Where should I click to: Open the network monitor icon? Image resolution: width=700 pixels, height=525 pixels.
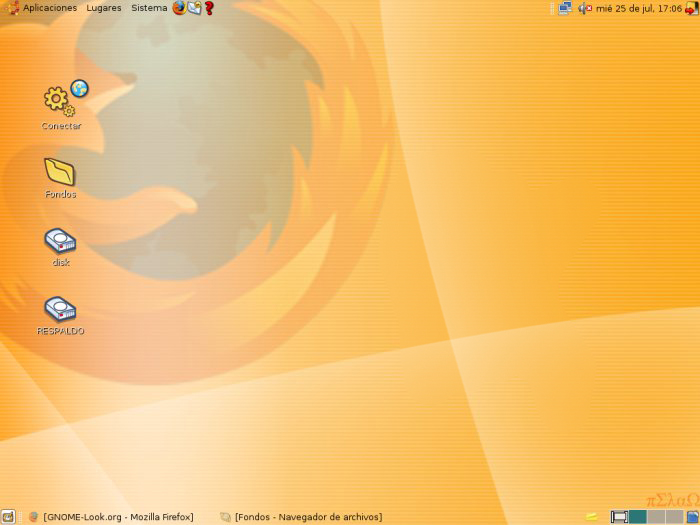pos(565,8)
